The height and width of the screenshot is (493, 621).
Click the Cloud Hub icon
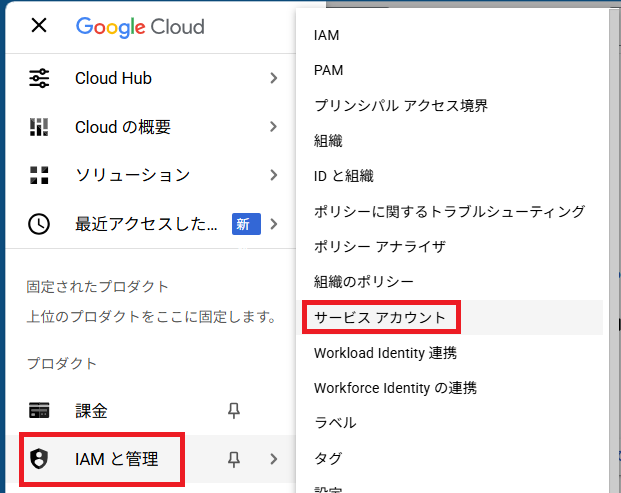coord(39,78)
